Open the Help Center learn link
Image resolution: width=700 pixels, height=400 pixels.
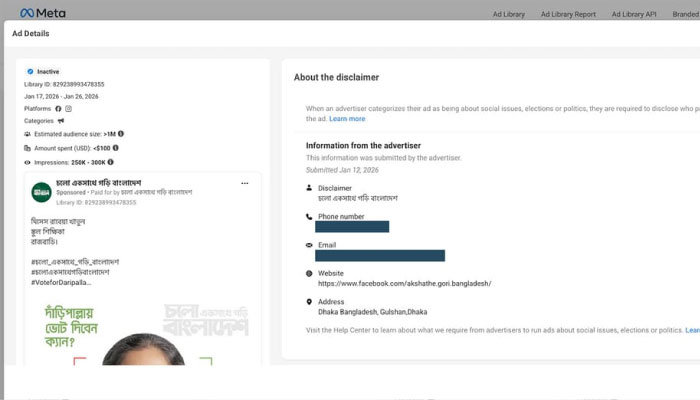tap(692, 330)
